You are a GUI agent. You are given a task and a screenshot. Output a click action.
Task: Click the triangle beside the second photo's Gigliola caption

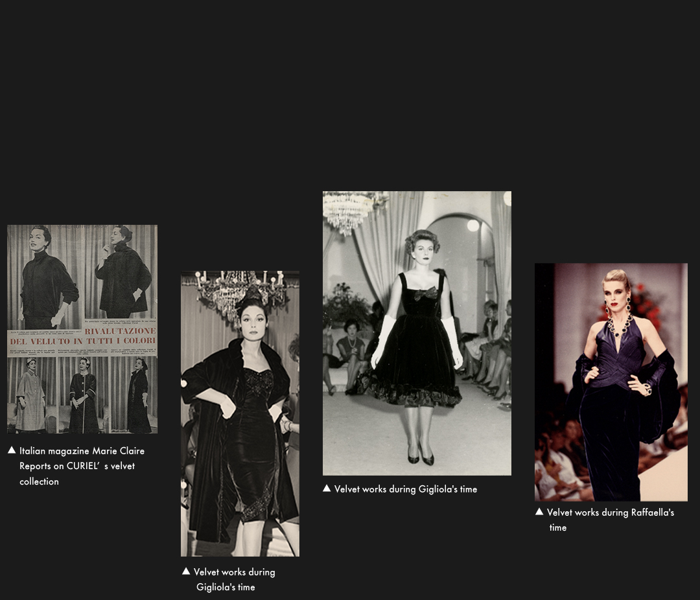pos(186,571)
